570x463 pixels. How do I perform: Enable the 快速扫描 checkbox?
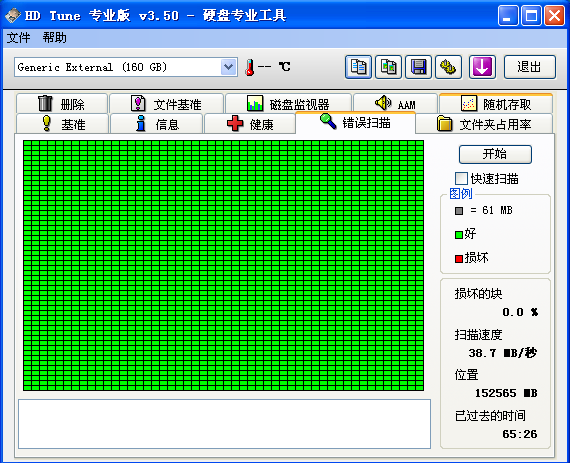point(461,178)
